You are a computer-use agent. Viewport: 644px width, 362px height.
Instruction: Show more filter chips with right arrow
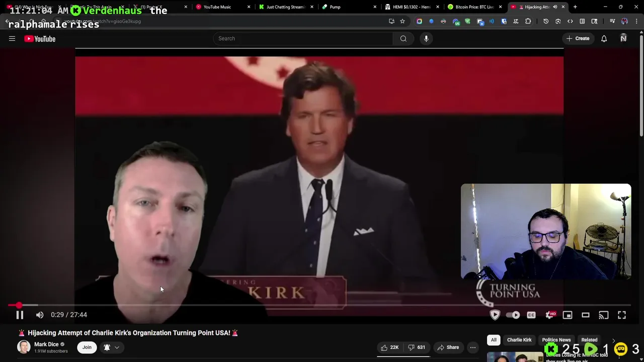click(613, 340)
